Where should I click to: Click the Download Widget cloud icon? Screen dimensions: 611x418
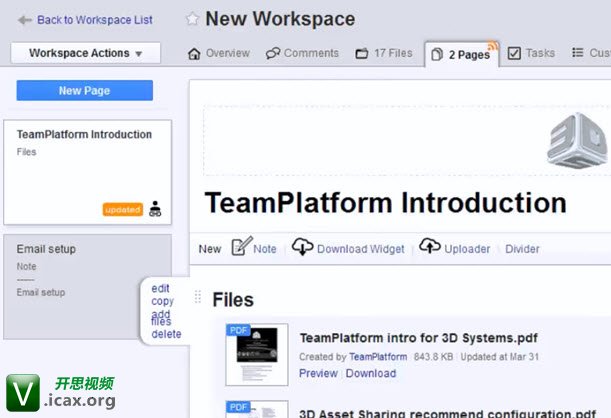302,246
